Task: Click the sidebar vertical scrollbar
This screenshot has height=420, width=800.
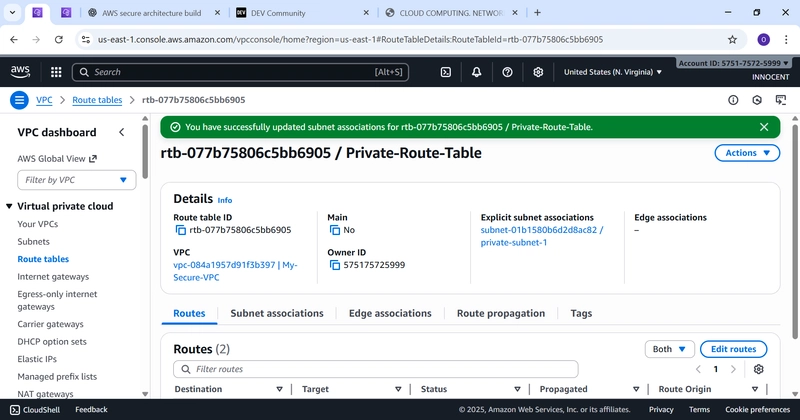Action: pyautogui.click(x=145, y=153)
